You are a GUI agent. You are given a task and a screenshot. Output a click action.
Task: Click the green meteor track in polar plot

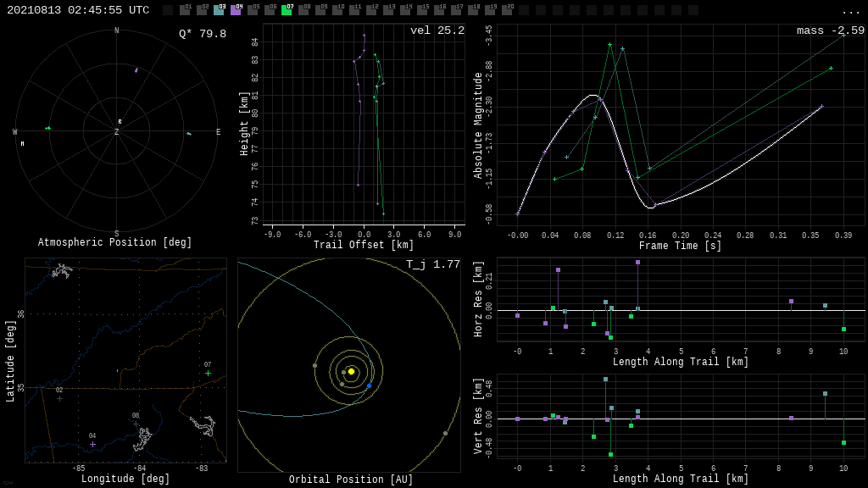pyautogui.click(x=48, y=128)
